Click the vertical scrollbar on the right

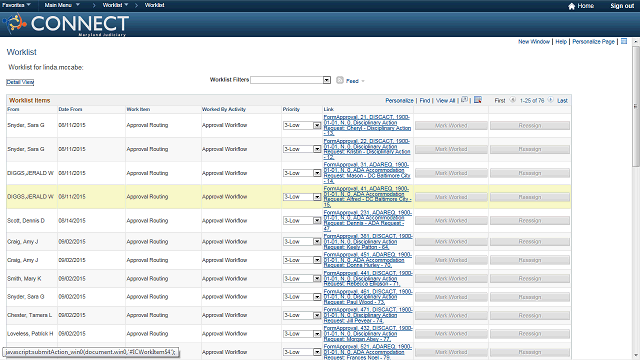click(636, 106)
